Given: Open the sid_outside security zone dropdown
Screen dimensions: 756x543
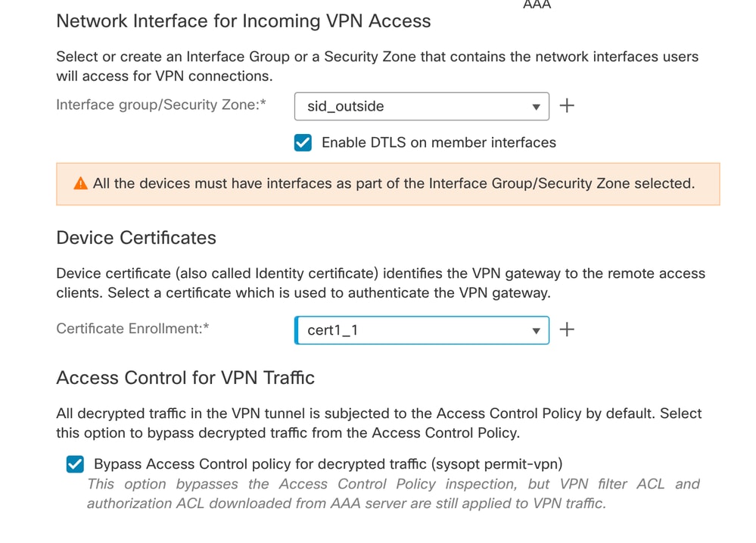Looking at the screenshot, I should (422, 106).
